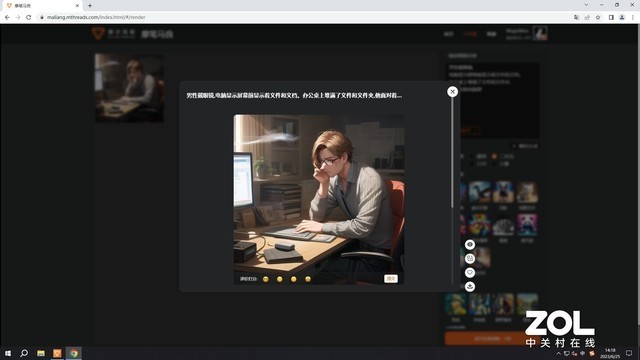Viewport: 640px width, 360px height.
Task: Click the round icon below the eye icon
Action: (470, 258)
